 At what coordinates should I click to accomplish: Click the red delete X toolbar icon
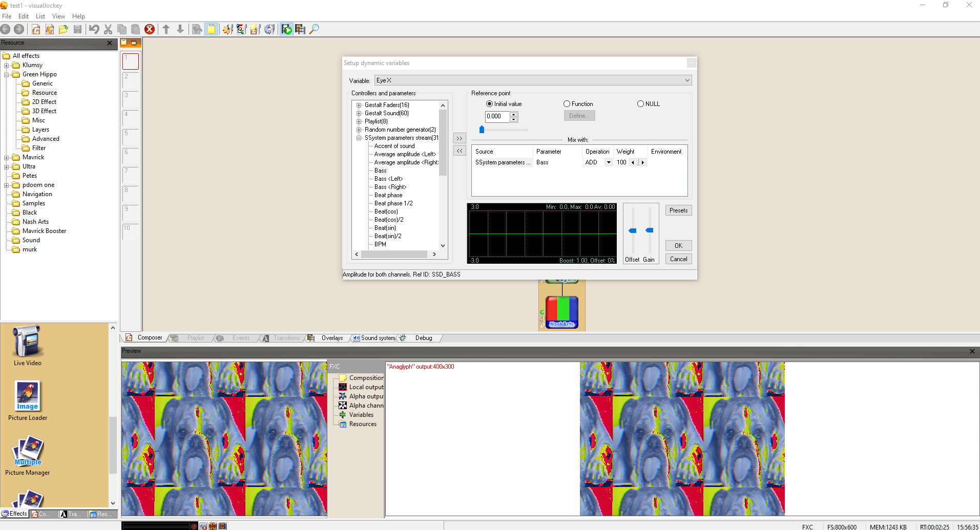click(150, 29)
